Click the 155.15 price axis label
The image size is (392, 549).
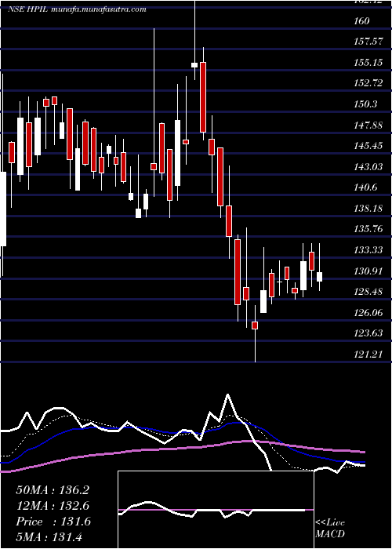click(x=368, y=63)
